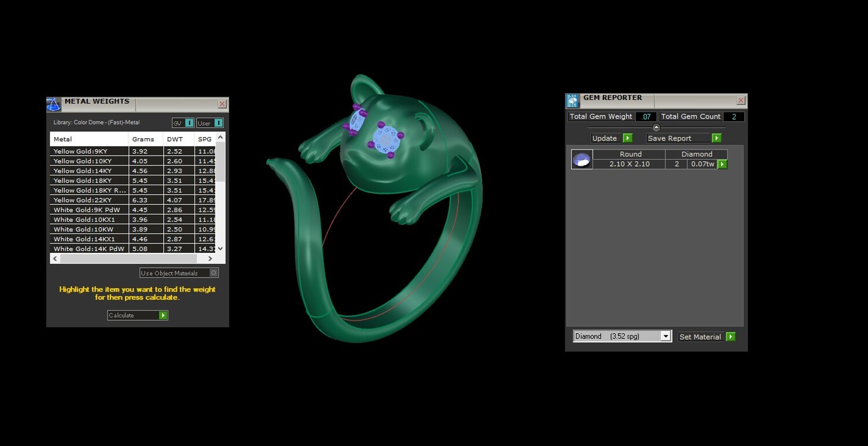This screenshot has height=446, width=868.
Task: Click Update in the Gem Reporter
Action: [x=612, y=138]
